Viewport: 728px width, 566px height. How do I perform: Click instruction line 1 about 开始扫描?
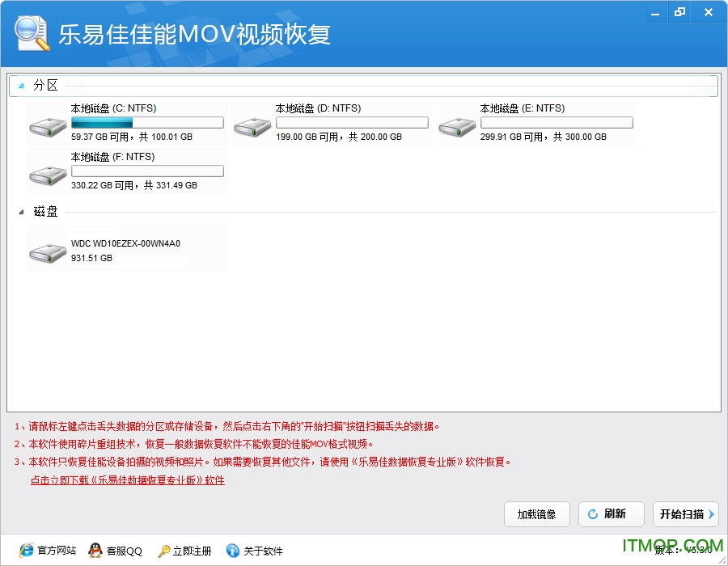coord(226,426)
